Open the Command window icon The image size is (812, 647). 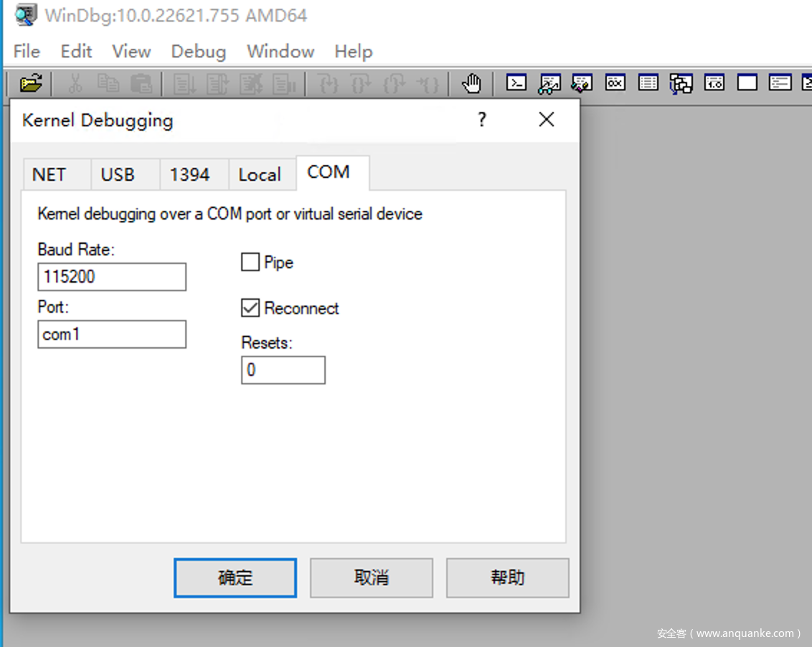click(516, 83)
